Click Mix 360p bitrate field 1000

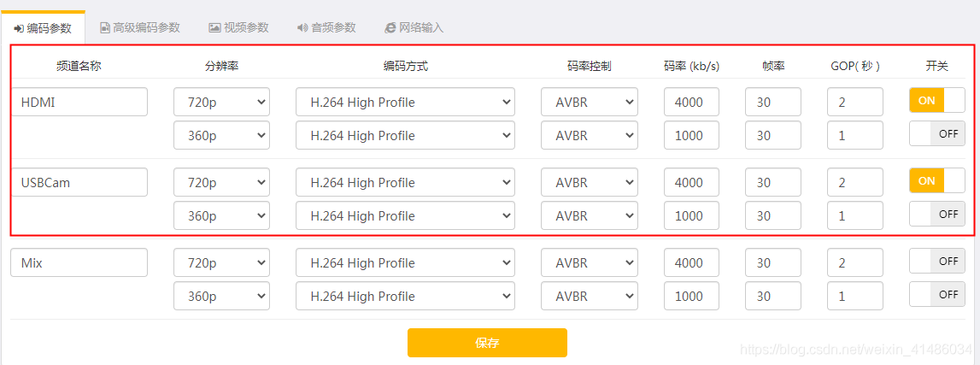[x=691, y=297]
